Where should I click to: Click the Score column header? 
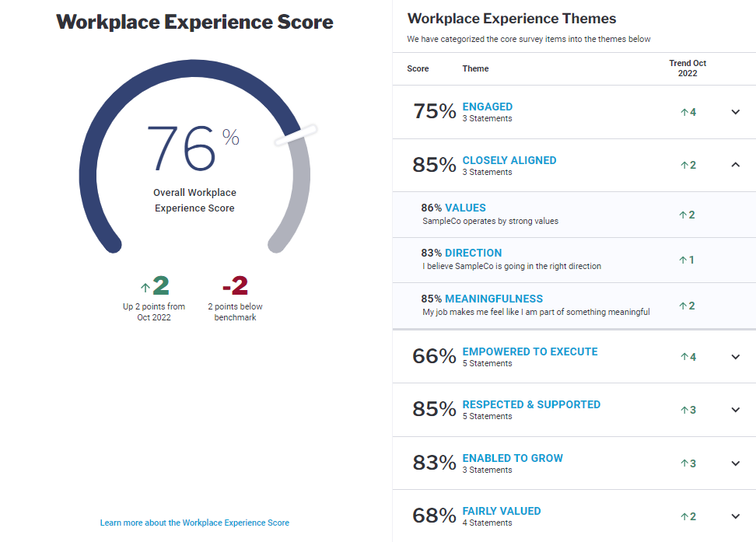click(x=417, y=68)
